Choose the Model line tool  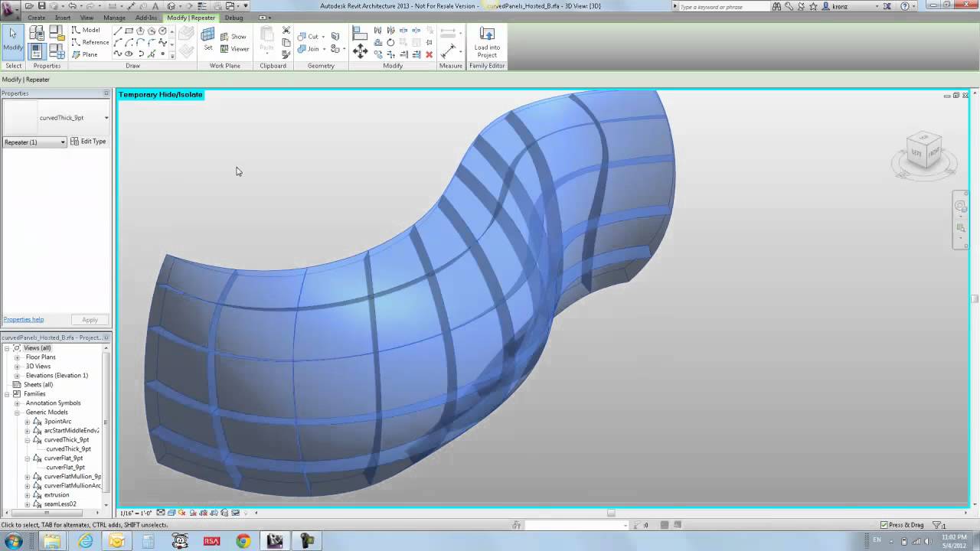(x=86, y=30)
